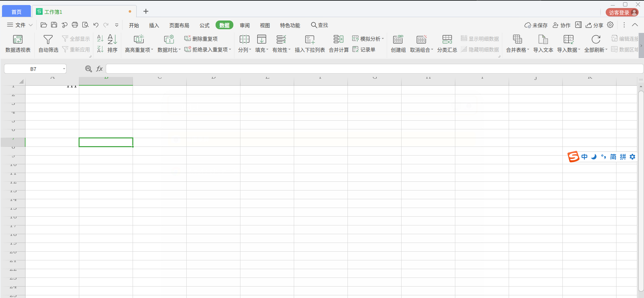644x298 pixels.
Task: Open 插入下拉列表 insert dropdown list
Action: [310, 44]
